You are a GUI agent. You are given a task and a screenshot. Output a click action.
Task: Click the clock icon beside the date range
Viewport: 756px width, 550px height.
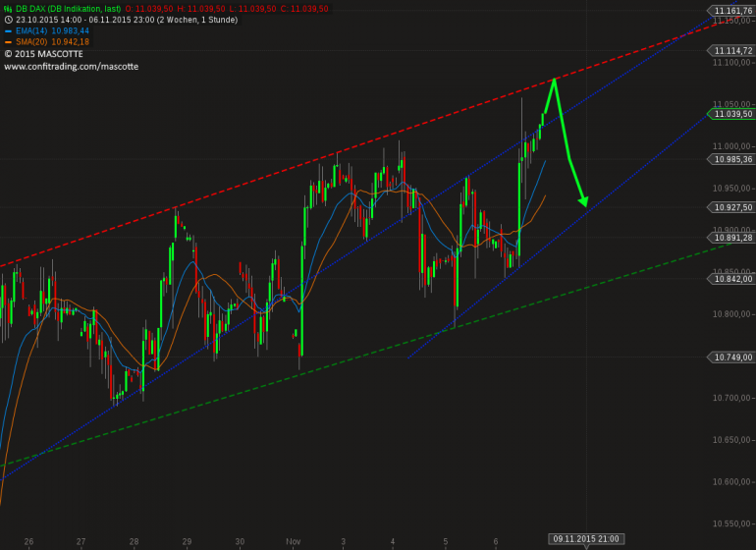8,20
